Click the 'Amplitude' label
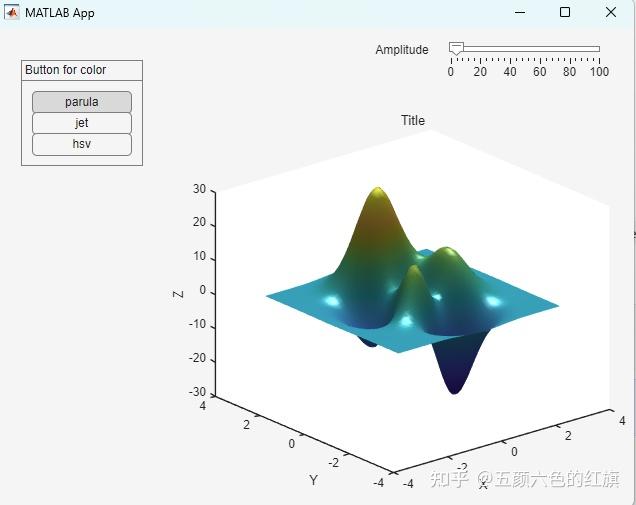636x505 pixels. (x=402, y=49)
